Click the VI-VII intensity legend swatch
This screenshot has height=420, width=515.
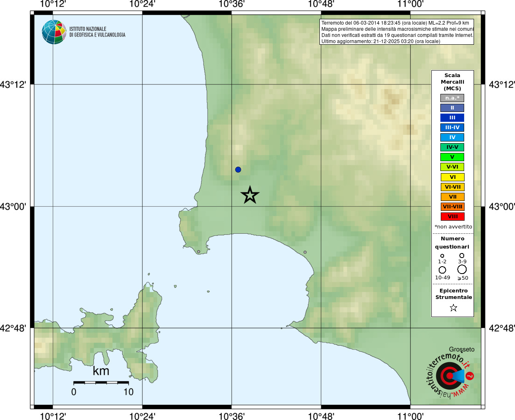452,187
